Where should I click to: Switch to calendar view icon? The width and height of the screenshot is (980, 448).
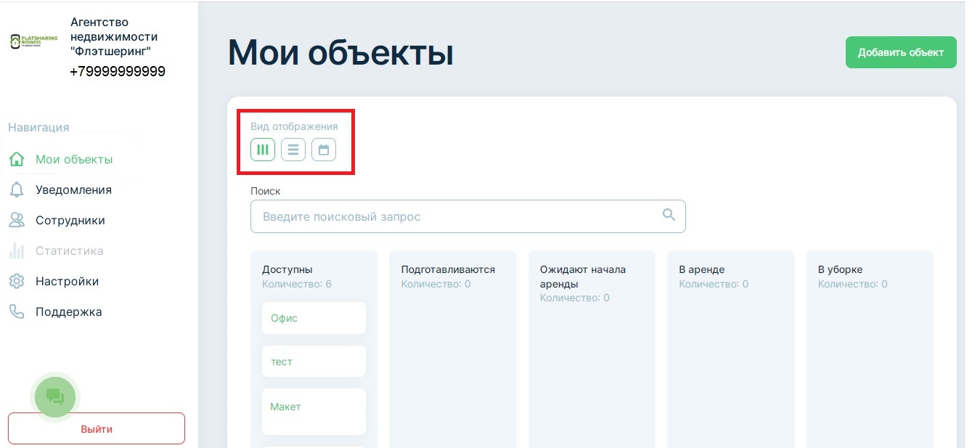[x=324, y=150]
